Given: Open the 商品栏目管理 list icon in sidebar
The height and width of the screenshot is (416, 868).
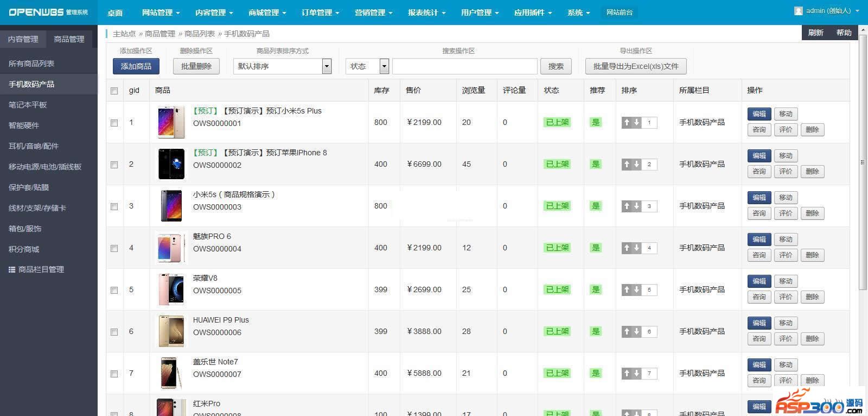Looking at the screenshot, I should pos(12,270).
